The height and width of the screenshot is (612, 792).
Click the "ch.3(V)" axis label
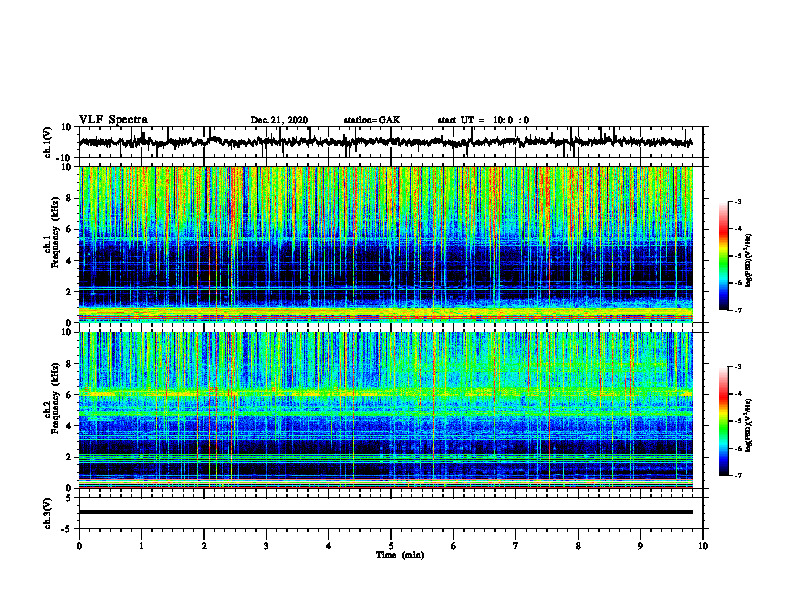pos(48,513)
